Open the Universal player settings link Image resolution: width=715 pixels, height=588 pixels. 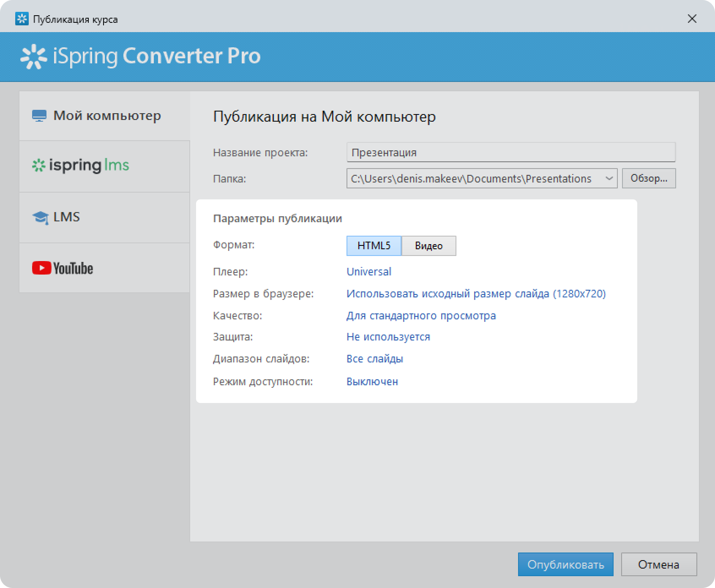(369, 272)
